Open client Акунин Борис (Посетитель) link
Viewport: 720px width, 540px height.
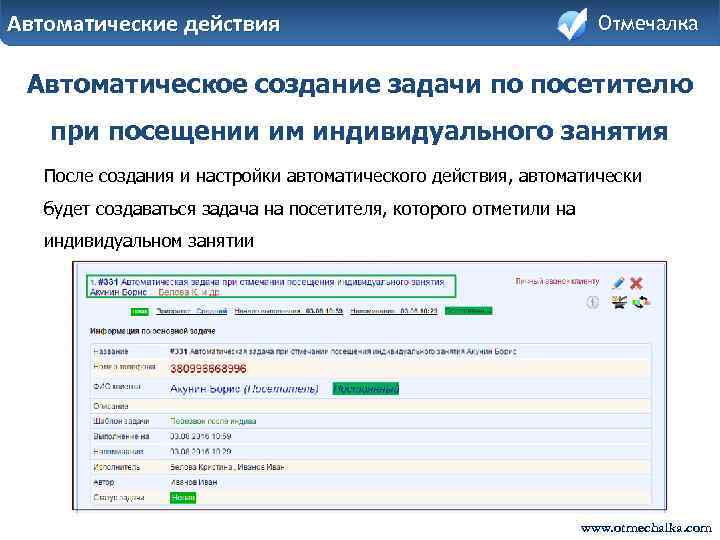[244, 389]
